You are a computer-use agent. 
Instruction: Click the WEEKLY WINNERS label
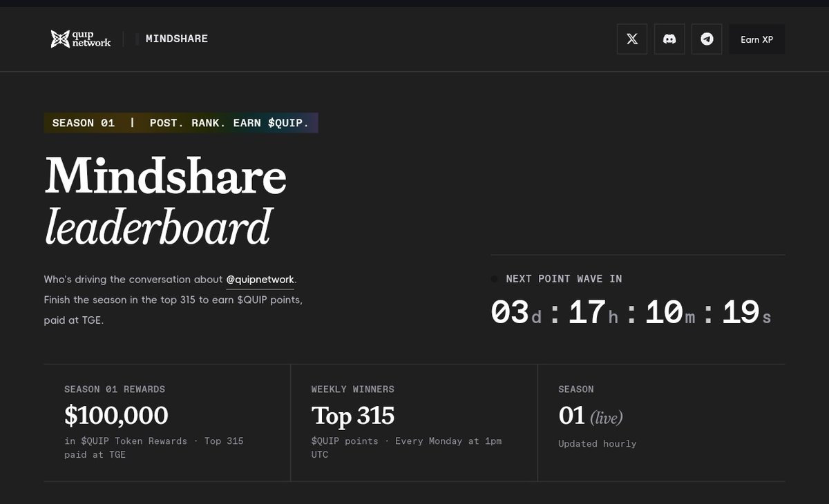pos(353,389)
